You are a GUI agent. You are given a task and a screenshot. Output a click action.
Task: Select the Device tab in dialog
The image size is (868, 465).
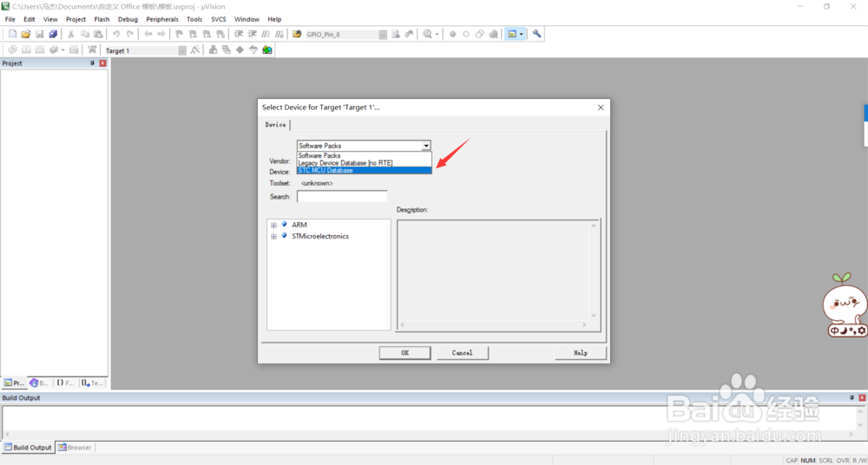[275, 125]
